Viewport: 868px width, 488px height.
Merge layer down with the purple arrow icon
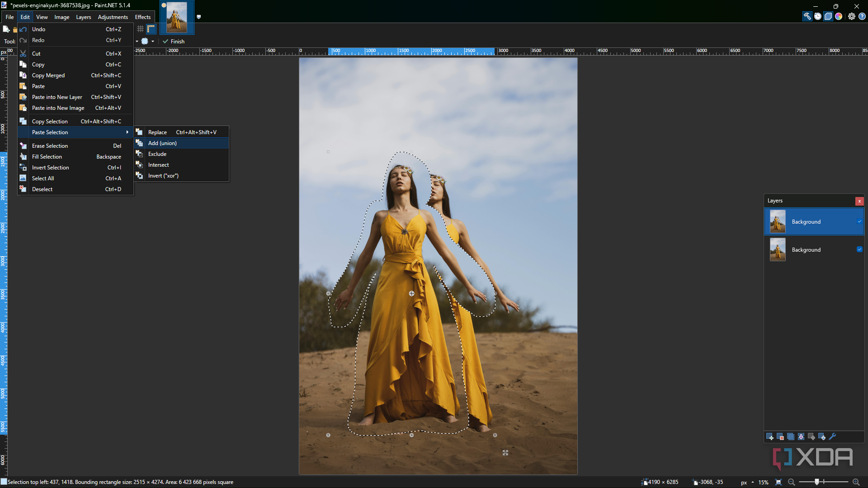click(801, 436)
